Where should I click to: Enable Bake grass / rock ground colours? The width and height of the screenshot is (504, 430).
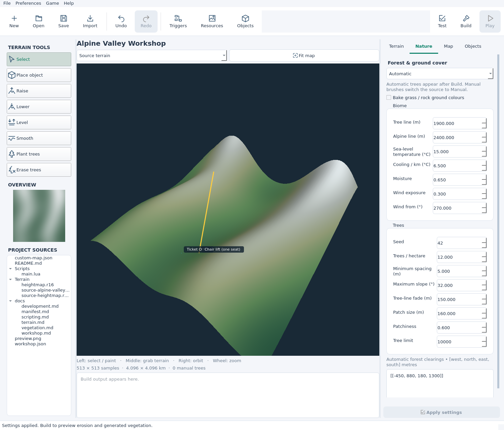pyautogui.click(x=389, y=97)
